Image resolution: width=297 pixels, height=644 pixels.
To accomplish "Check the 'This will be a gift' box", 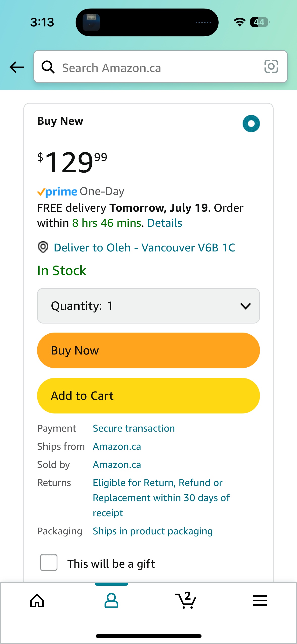I will (x=49, y=563).
